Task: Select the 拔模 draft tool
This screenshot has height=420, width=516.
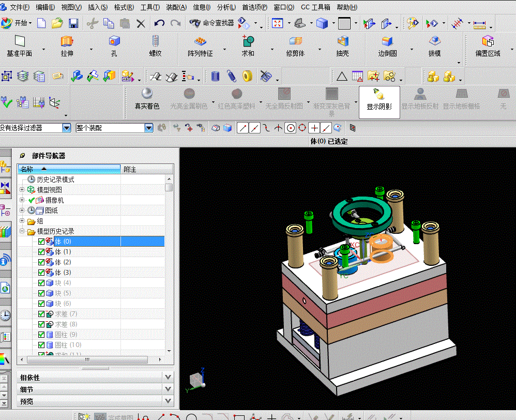Action: point(435,46)
